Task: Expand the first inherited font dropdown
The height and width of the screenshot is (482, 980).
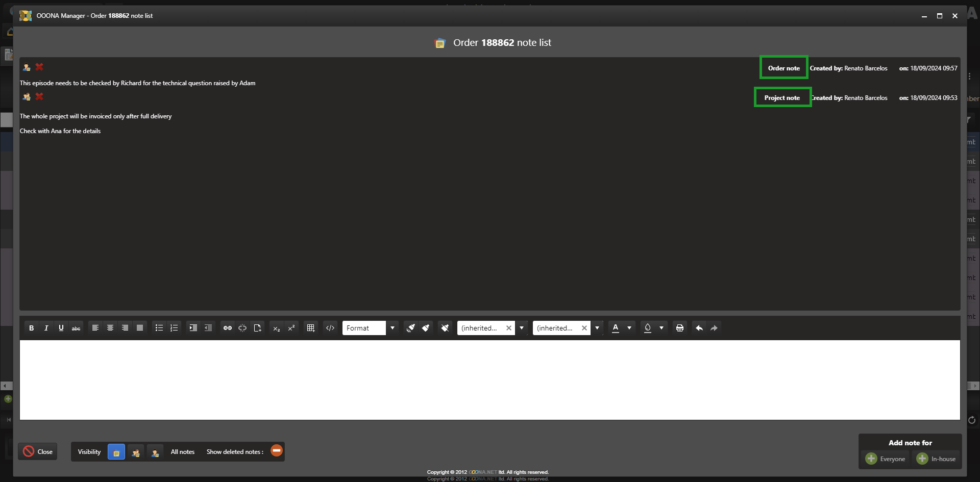Action: click(x=522, y=328)
